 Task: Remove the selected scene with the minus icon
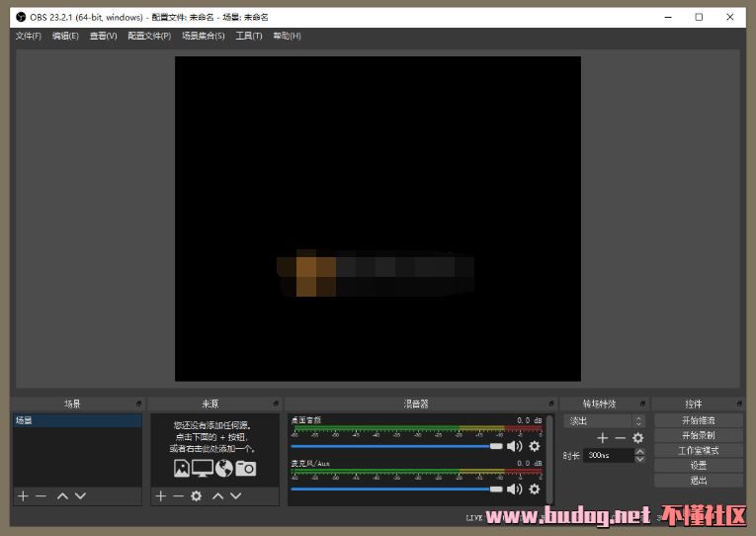(42, 495)
